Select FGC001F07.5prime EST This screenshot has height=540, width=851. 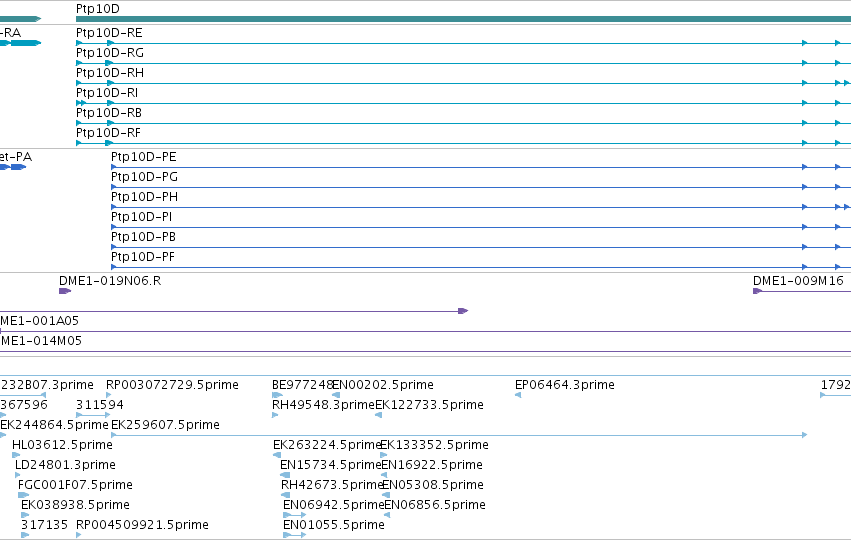[75, 486]
